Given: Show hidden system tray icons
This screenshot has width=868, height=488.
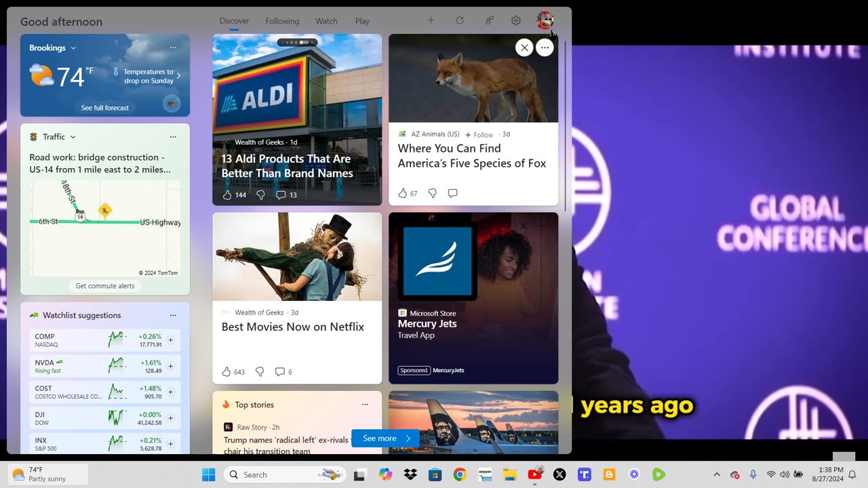Looking at the screenshot, I should pyautogui.click(x=717, y=474).
